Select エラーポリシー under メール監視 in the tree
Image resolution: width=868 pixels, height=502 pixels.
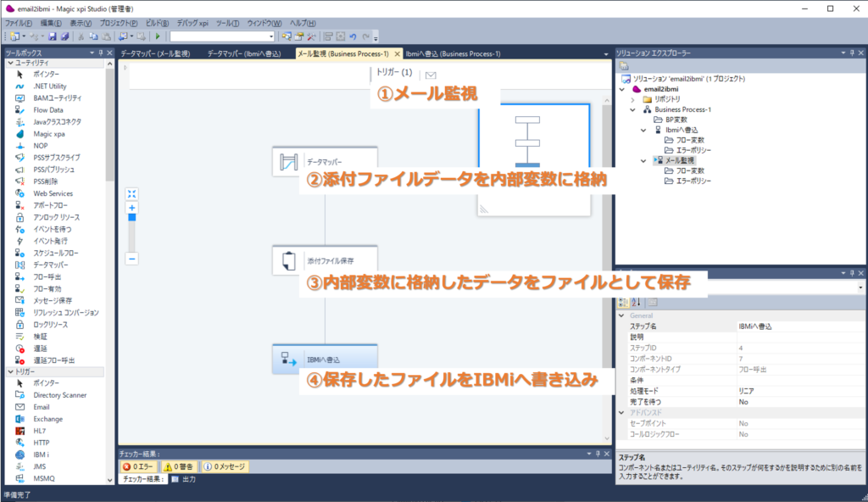(693, 181)
